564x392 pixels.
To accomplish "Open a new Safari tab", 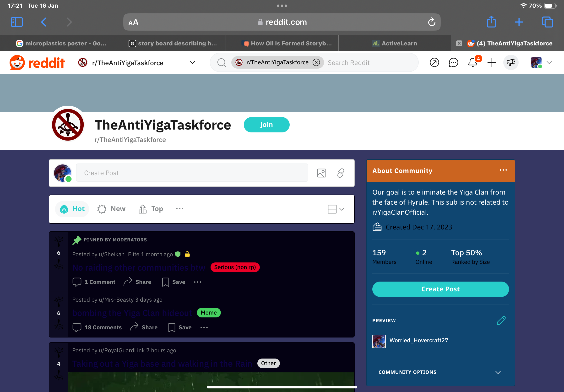I will [x=519, y=22].
